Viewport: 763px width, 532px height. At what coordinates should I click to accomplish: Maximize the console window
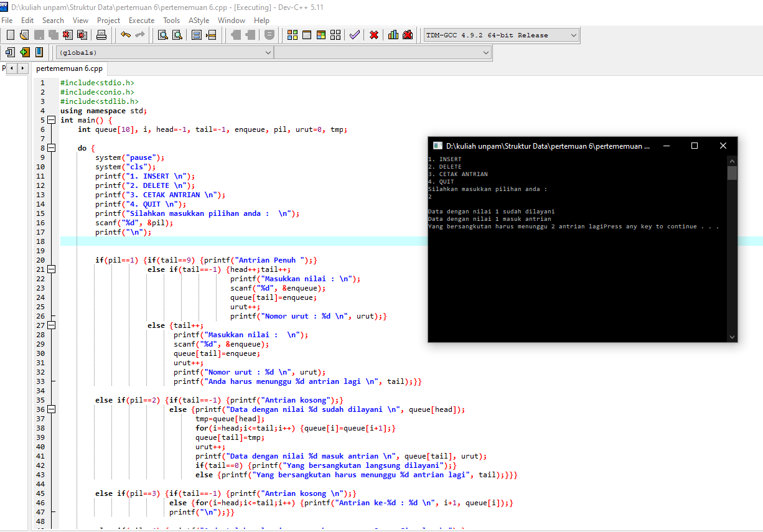(695, 146)
